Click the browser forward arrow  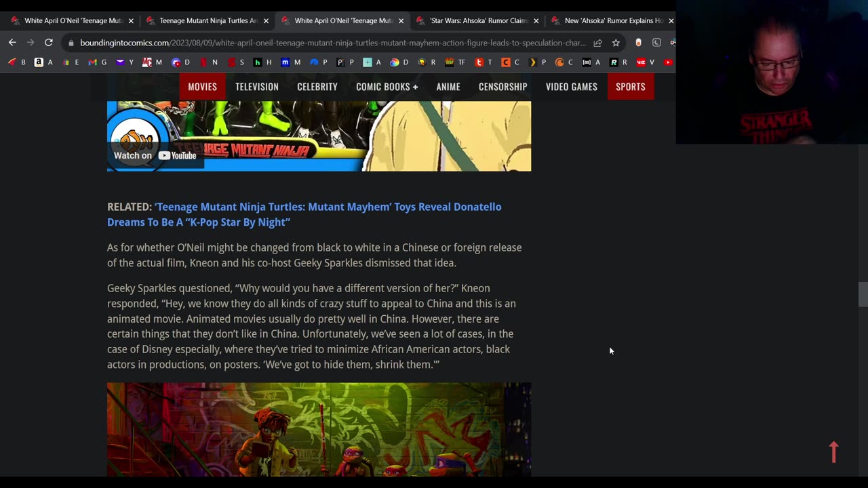[x=30, y=43]
